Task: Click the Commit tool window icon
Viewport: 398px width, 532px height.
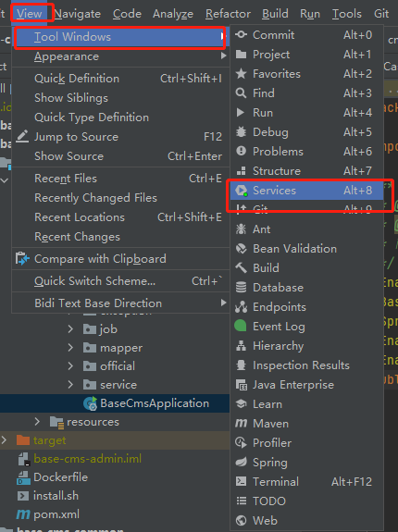Action: 241,34
